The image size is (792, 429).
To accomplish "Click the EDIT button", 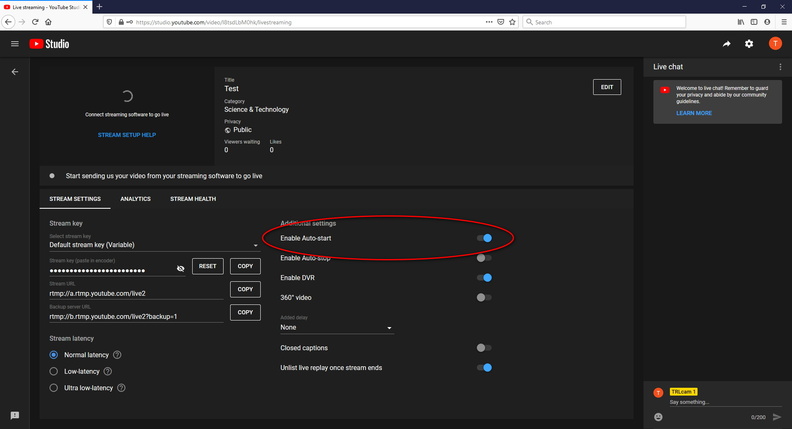I will [607, 87].
